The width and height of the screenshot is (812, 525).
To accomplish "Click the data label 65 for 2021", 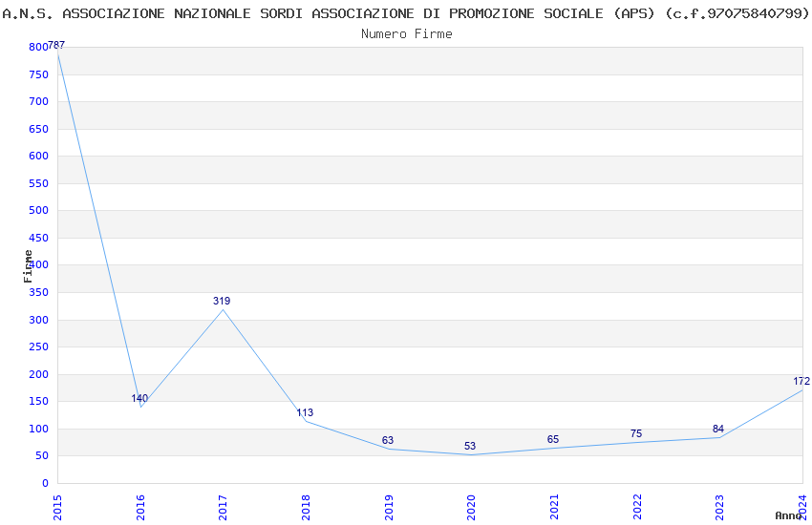I will pos(553,439).
